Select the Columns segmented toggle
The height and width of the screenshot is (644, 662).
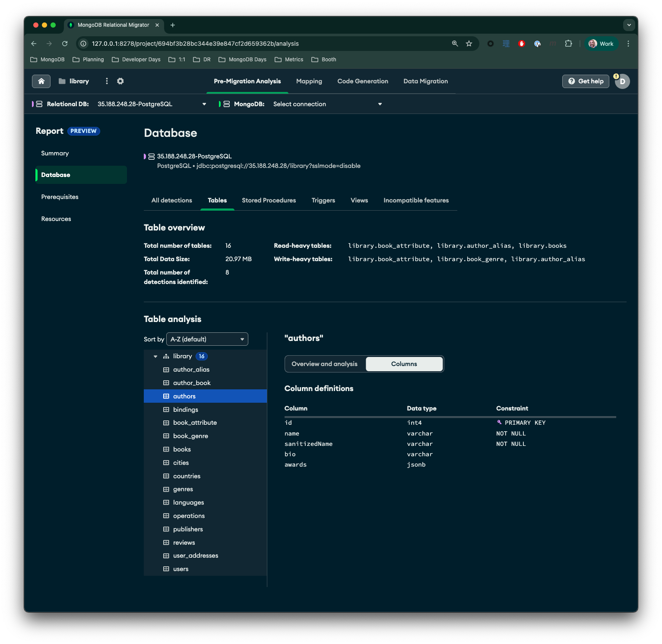404,364
